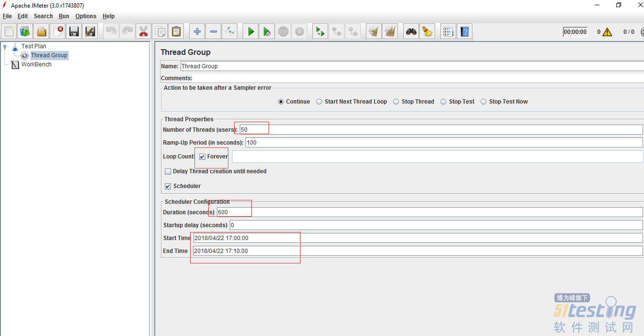Screen dimensions: 644x336
Task: Uncheck the Forever loop count checkbox
Action: point(203,157)
